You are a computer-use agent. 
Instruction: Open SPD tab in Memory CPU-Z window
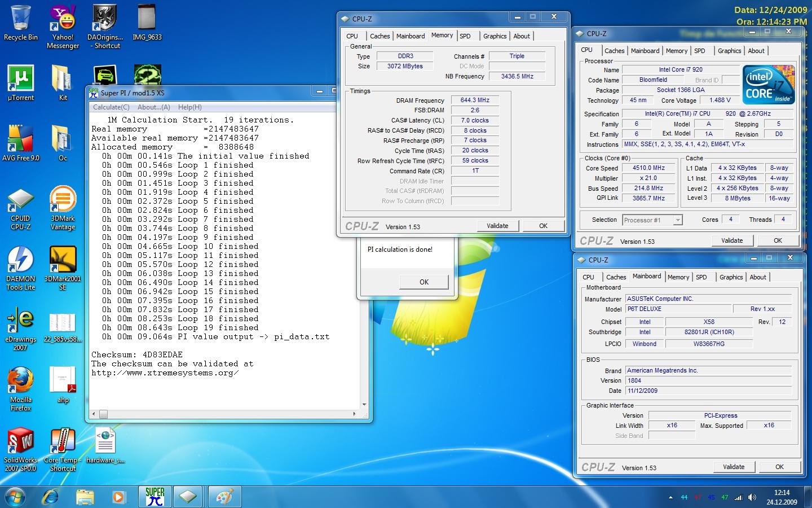click(465, 36)
